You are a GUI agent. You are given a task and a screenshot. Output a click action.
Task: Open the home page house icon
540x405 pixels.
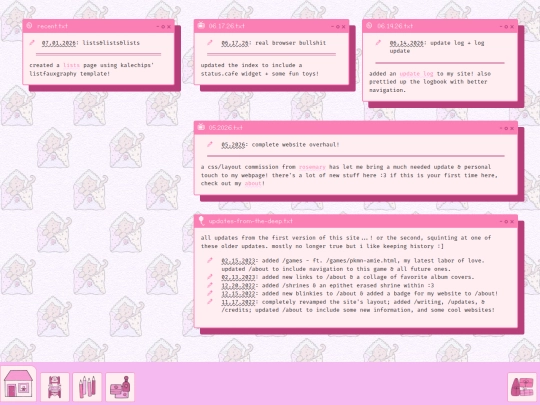pos(18,385)
